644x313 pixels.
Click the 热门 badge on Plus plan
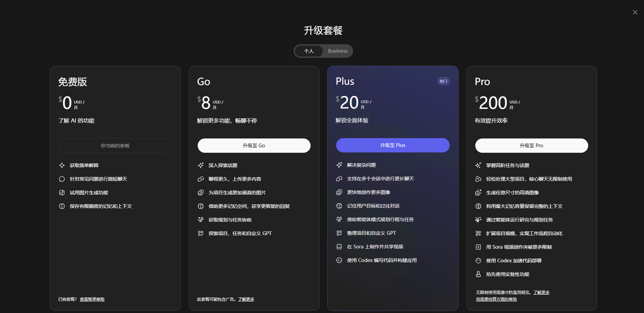click(x=443, y=81)
